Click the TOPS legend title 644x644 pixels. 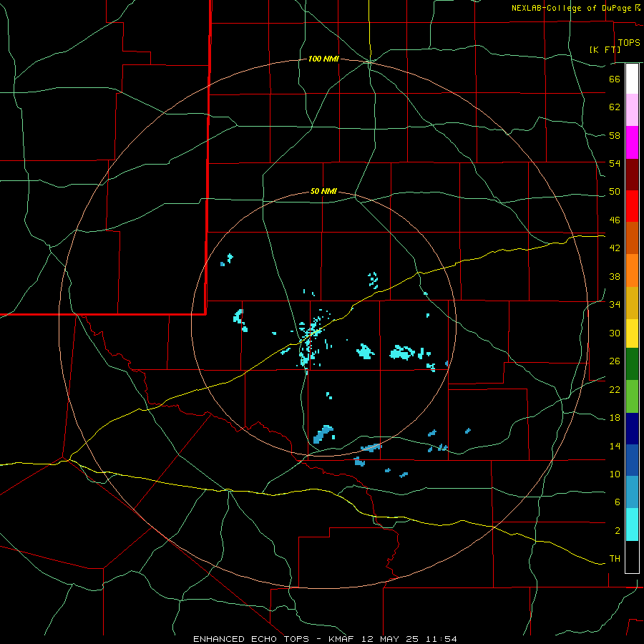pyautogui.click(x=629, y=42)
